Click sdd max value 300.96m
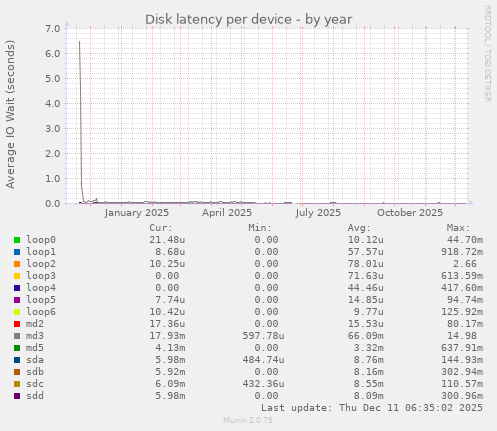 point(462,396)
